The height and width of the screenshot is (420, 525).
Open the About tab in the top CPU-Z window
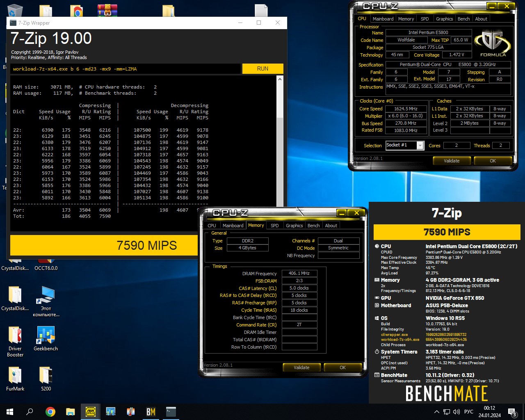[x=481, y=19]
